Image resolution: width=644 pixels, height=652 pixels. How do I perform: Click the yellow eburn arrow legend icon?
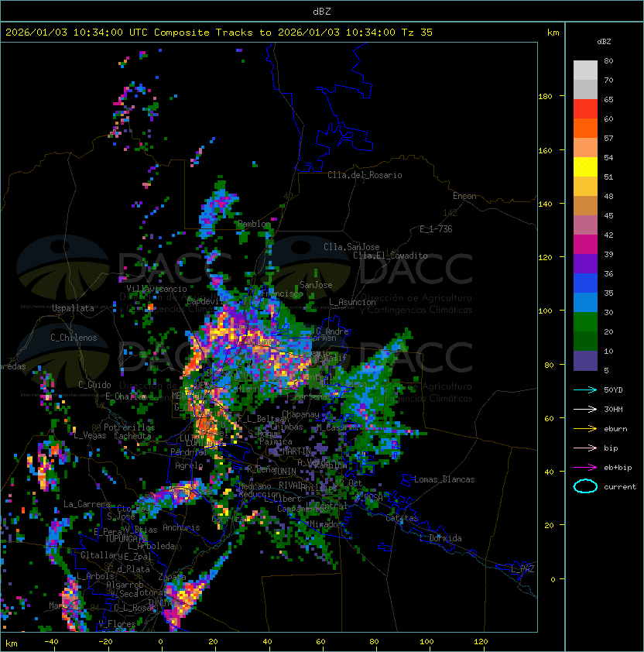[585, 429]
